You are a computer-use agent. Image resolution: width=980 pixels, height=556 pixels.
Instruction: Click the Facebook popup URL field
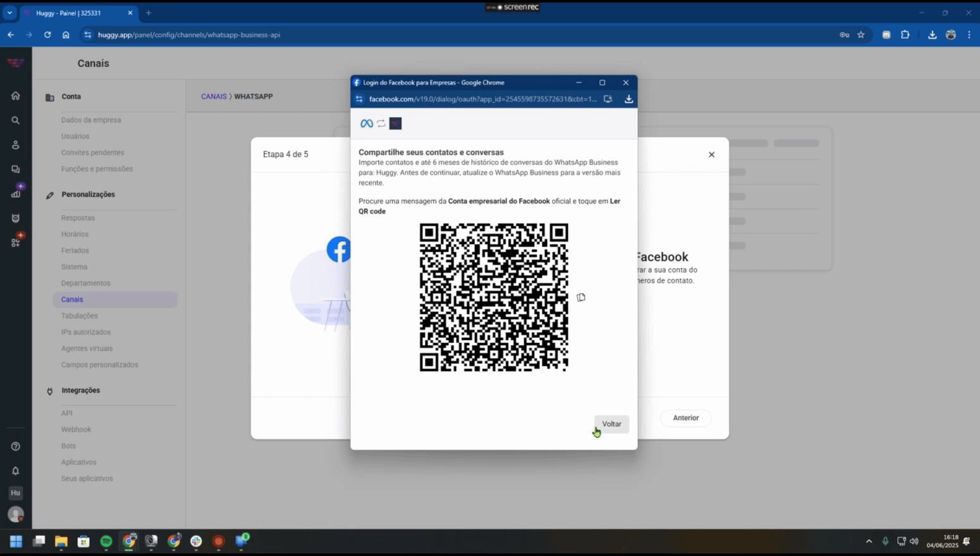pos(482,99)
